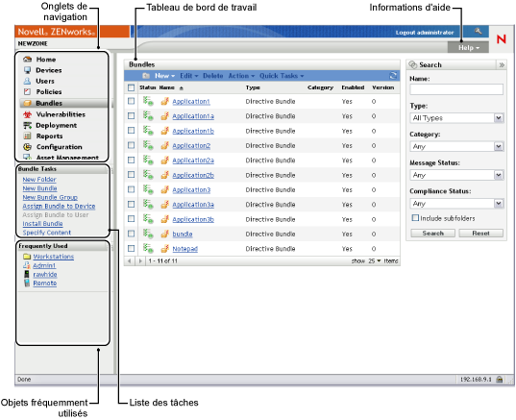Click the Remote device icon

[27, 284]
